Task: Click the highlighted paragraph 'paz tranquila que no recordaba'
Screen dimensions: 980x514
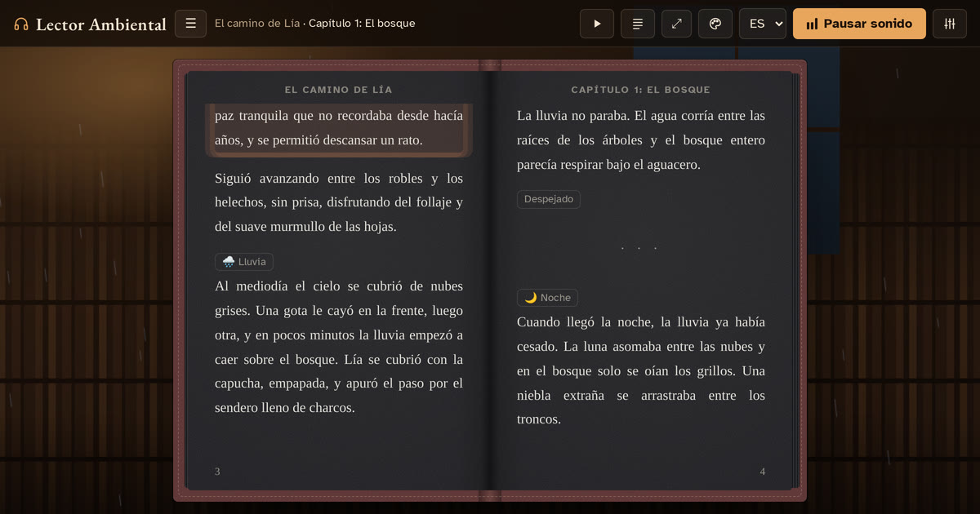Action: [x=339, y=128]
